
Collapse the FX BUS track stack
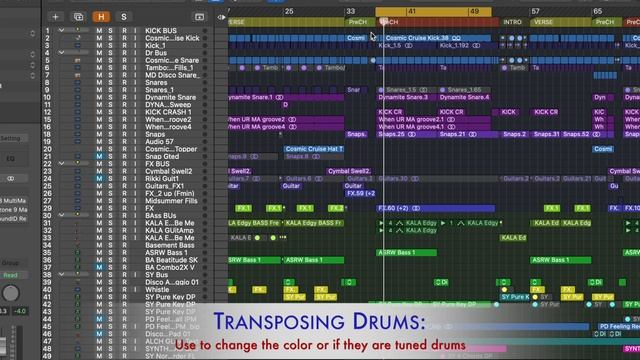[x=61, y=163]
